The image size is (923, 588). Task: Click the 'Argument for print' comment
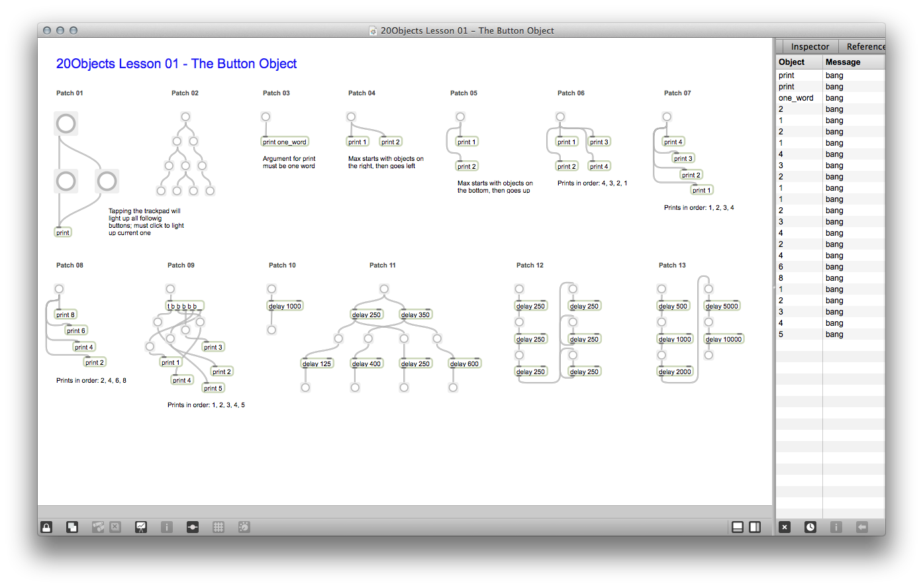click(x=289, y=162)
